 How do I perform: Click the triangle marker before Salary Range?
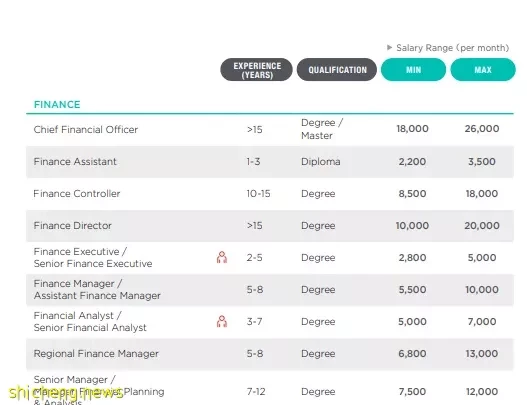(390, 47)
